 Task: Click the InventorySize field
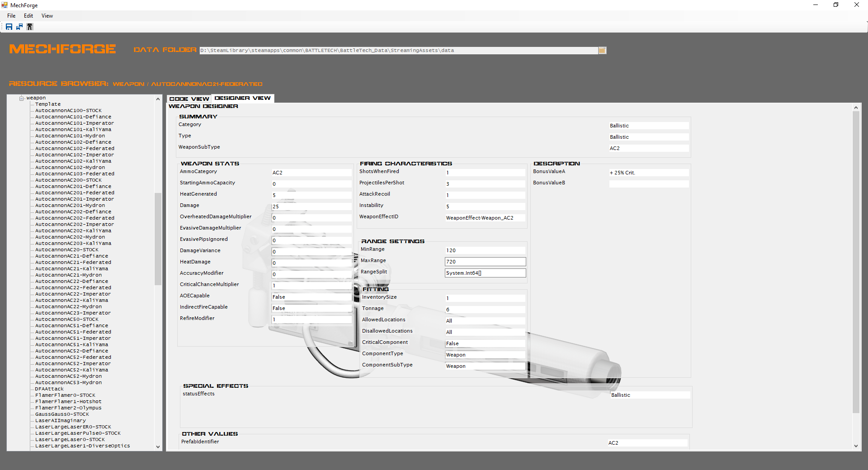(x=485, y=298)
